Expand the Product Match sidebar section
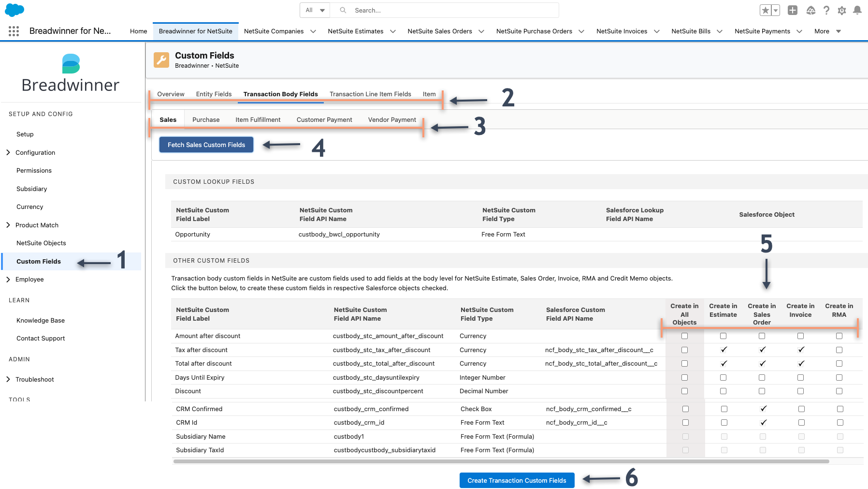This screenshot has height=489, width=868. [8, 225]
